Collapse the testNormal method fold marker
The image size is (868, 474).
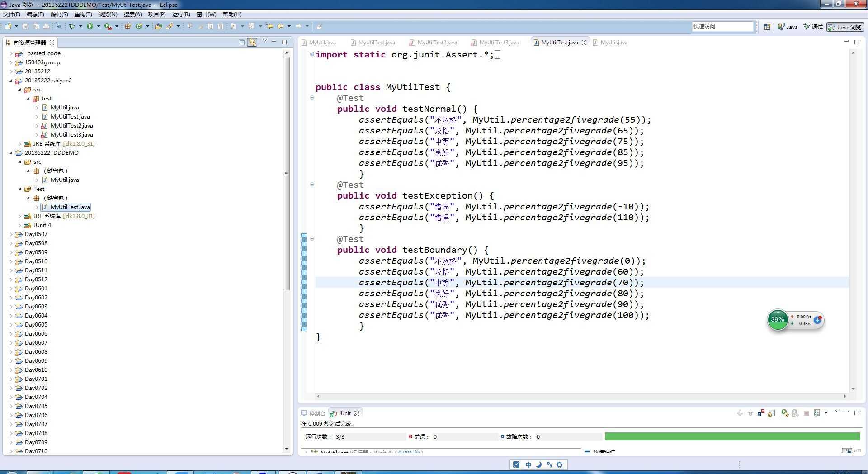tap(312, 98)
